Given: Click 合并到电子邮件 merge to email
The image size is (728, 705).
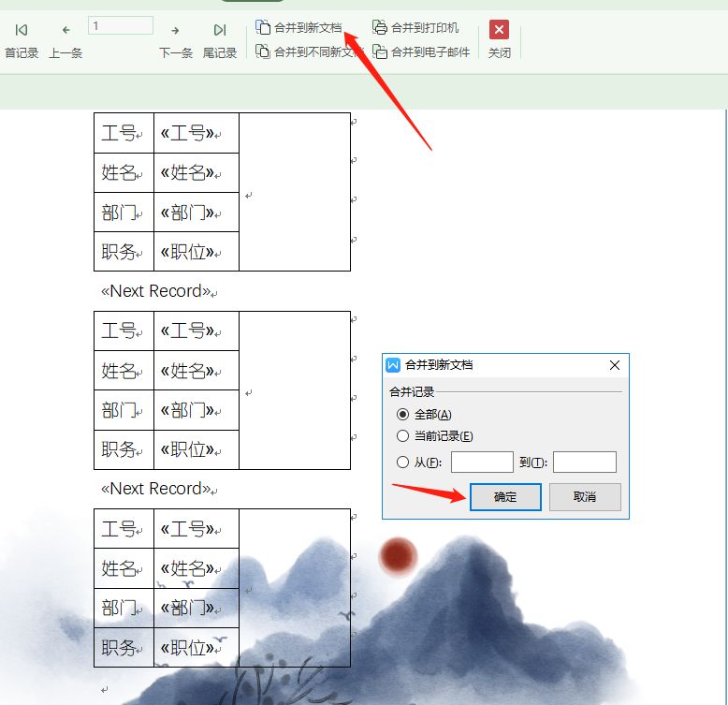Looking at the screenshot, I should point(421,51).
